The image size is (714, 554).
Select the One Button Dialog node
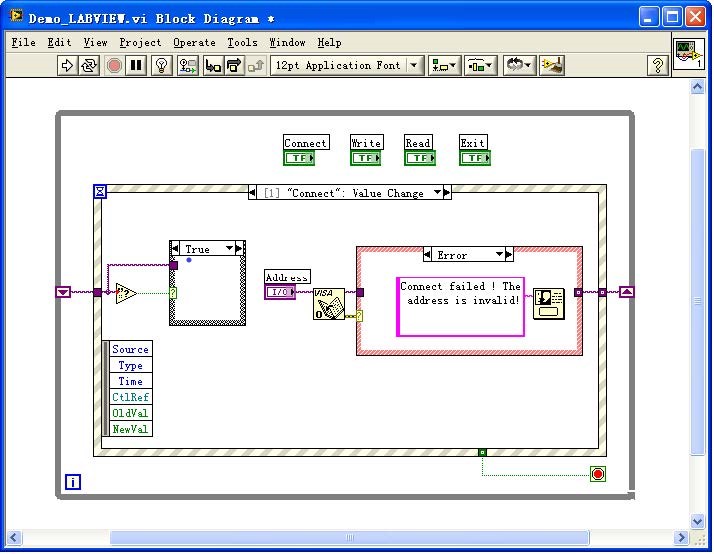pyautogui.click(x=549, y=304)
